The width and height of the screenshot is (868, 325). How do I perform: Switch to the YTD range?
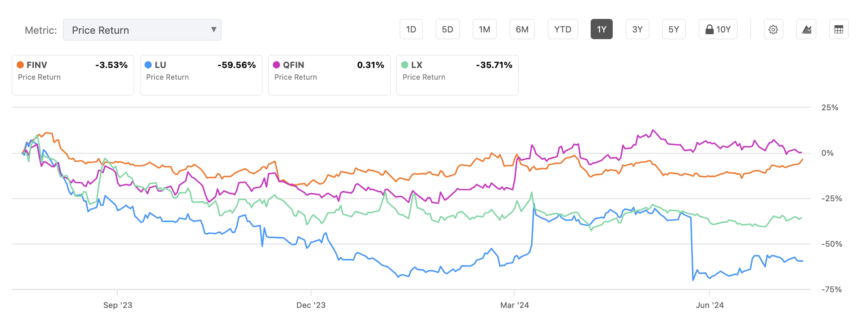pyautogui.click(x=563, y=29)
